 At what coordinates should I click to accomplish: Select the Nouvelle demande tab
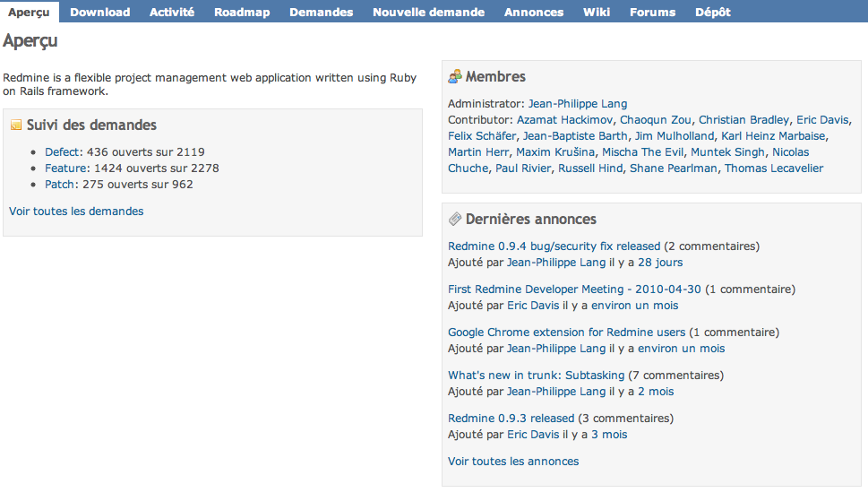pyautogui.click(x=428, y=12)
